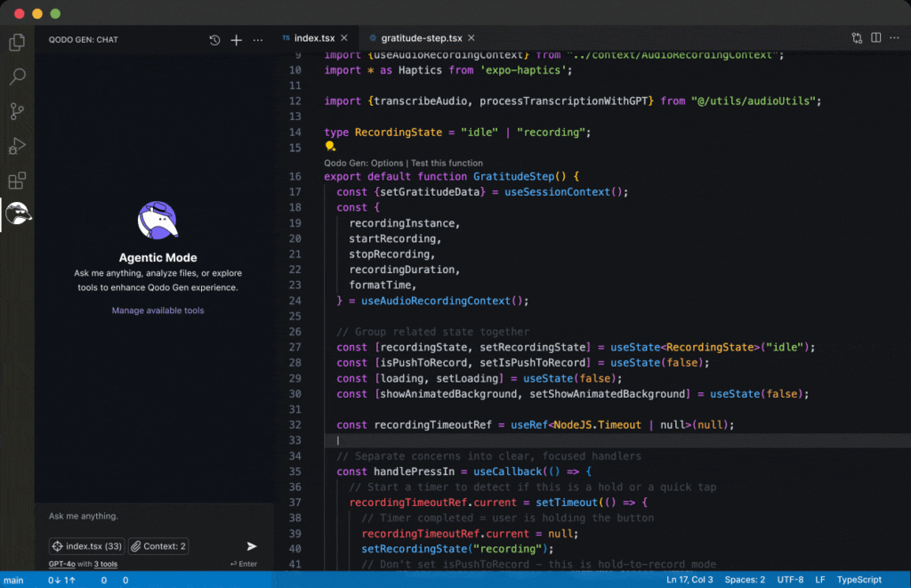The width and height of the screenshot is (911, 588).
Task: Toggle split editor layout
Action: pos(876,38)
